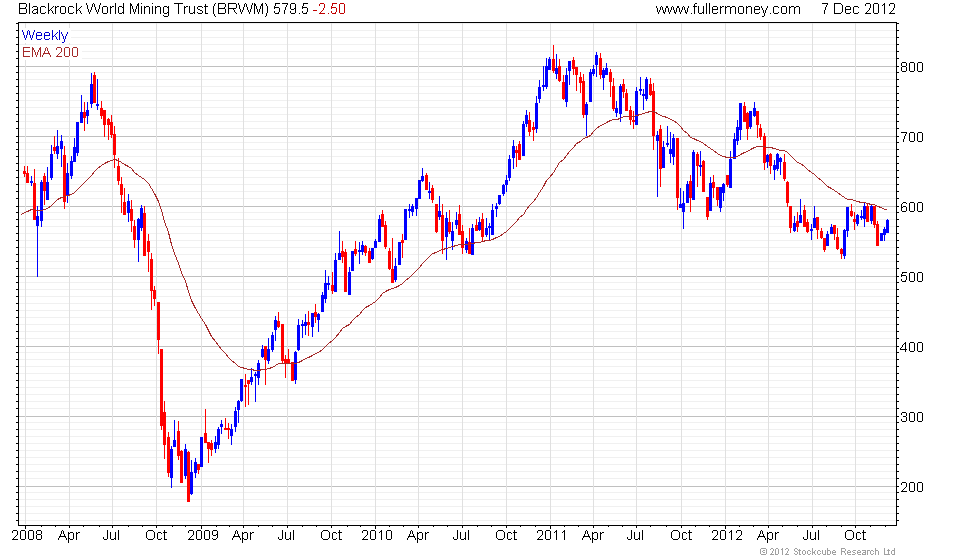Click the Blackrock World Mining Trust (BRWM) title
Viewport: 980px width, 560px height.
click(x=144, y=9)
